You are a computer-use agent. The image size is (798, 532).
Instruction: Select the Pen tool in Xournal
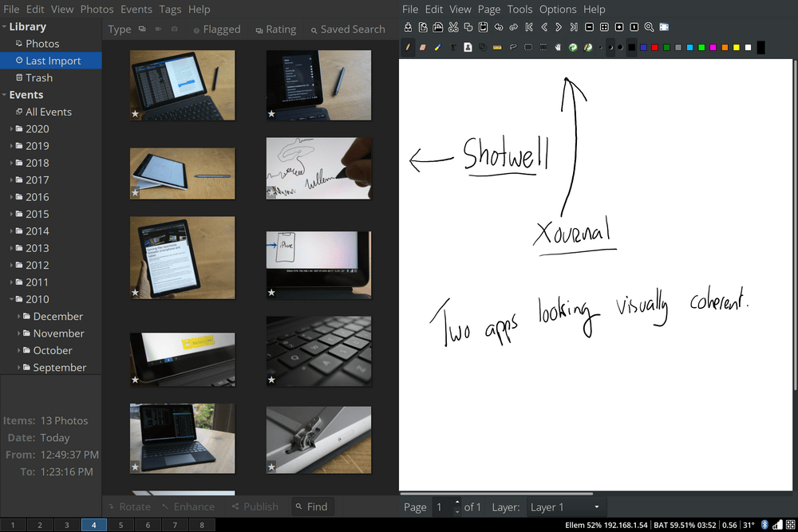(408, 47)
